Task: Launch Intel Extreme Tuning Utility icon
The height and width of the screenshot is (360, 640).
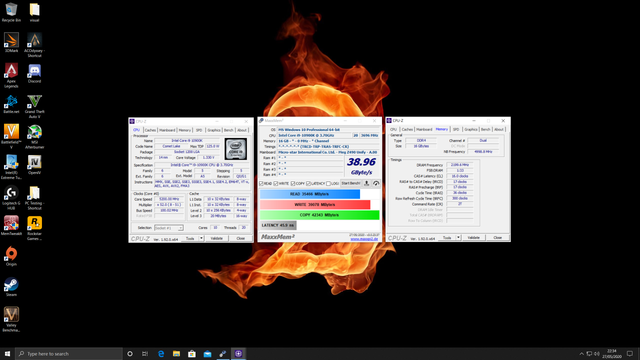Action: [11, 167]
